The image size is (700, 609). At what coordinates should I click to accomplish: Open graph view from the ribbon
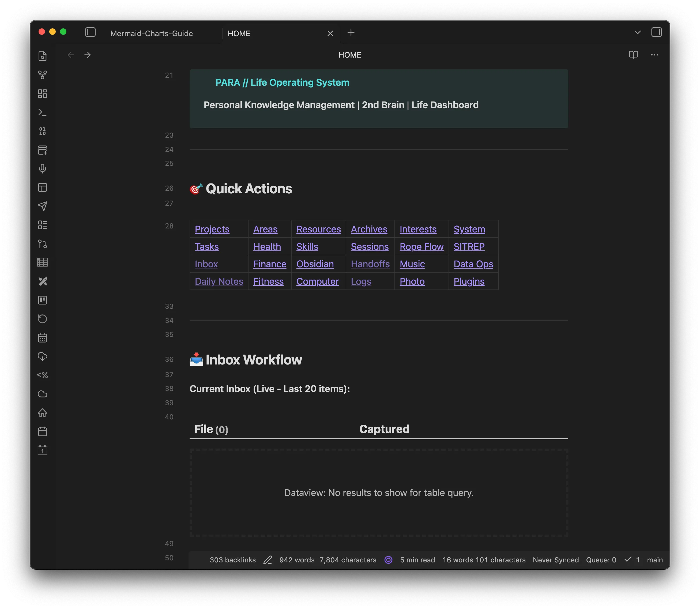tap(43, 75)
